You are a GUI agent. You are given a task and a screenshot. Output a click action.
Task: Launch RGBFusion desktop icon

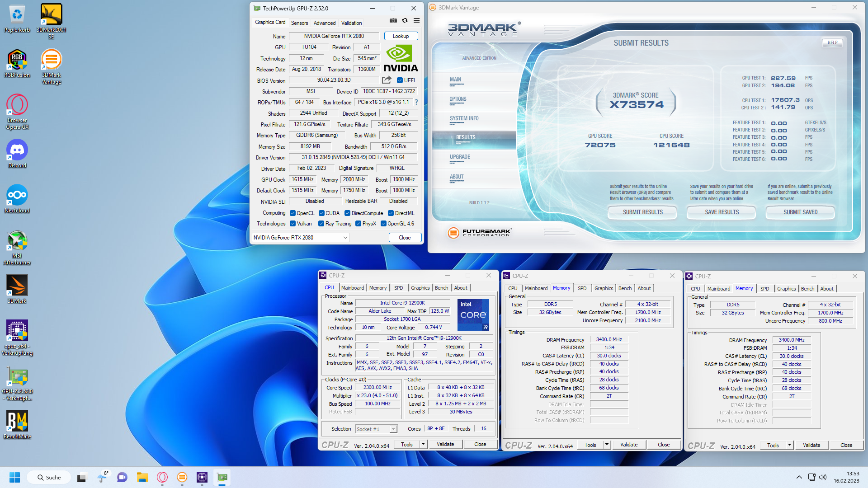pyautogui.click(x=17, y=63)
